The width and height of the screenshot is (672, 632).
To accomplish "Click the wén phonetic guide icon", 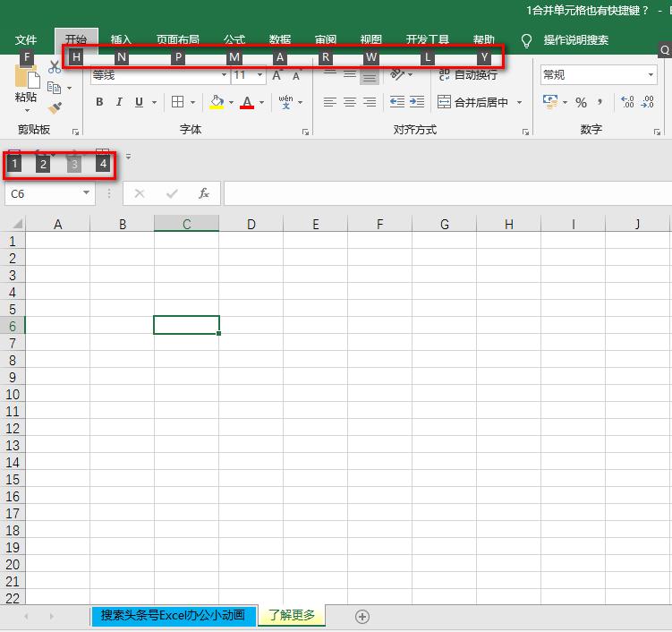I will point(285,102).
